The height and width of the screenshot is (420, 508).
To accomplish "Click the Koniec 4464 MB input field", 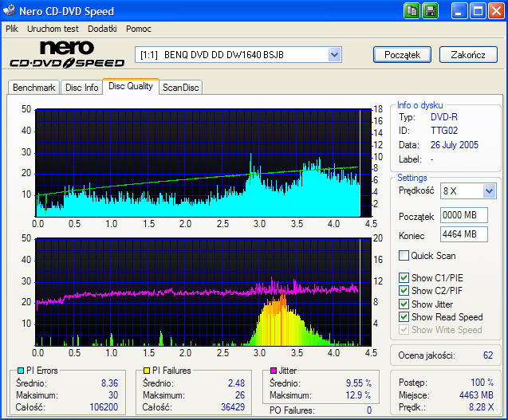I will click(x=464, y=234).
